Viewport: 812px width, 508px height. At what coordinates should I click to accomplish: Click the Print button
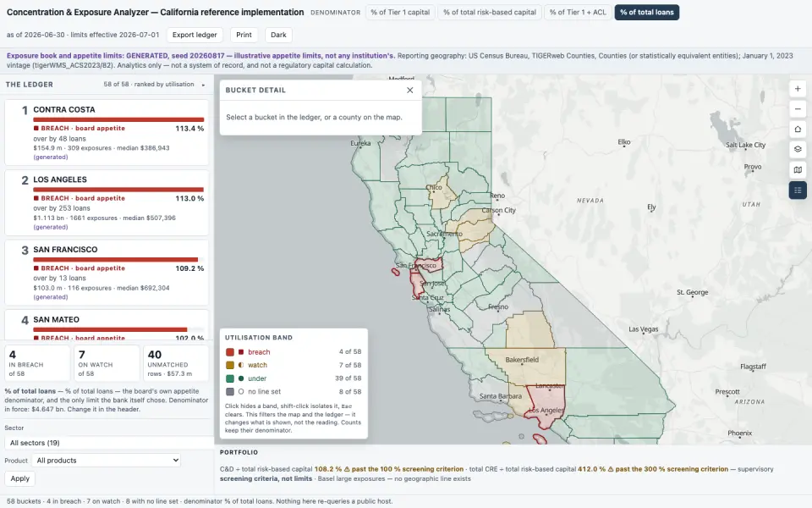(x=244, y=35)
